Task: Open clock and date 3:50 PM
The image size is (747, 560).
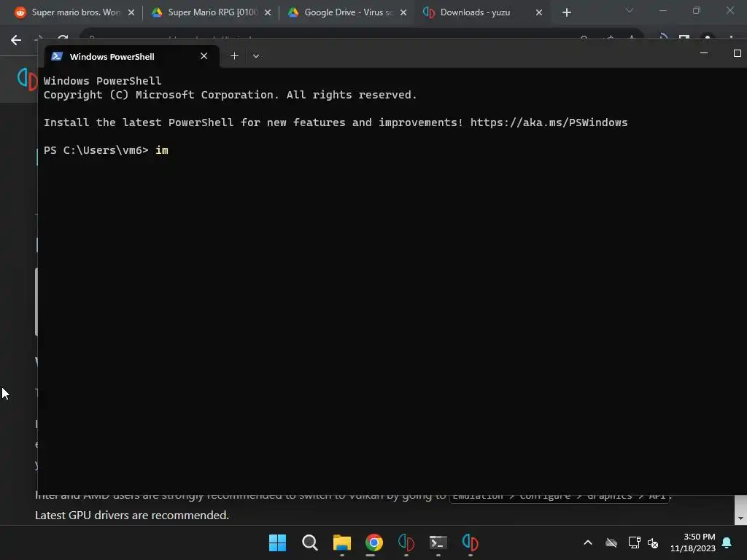Action: pyautogui.click(x=693, y=542)
